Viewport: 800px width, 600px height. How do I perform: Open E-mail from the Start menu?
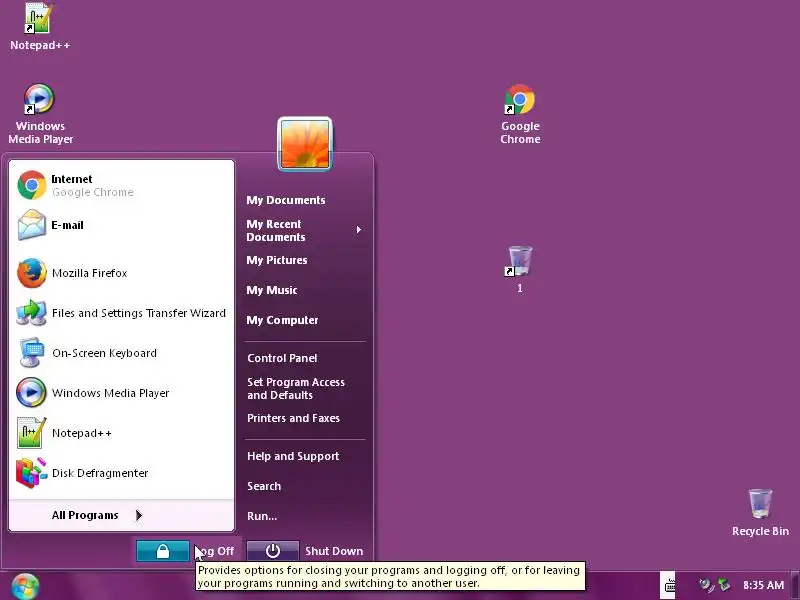[121, 225]
